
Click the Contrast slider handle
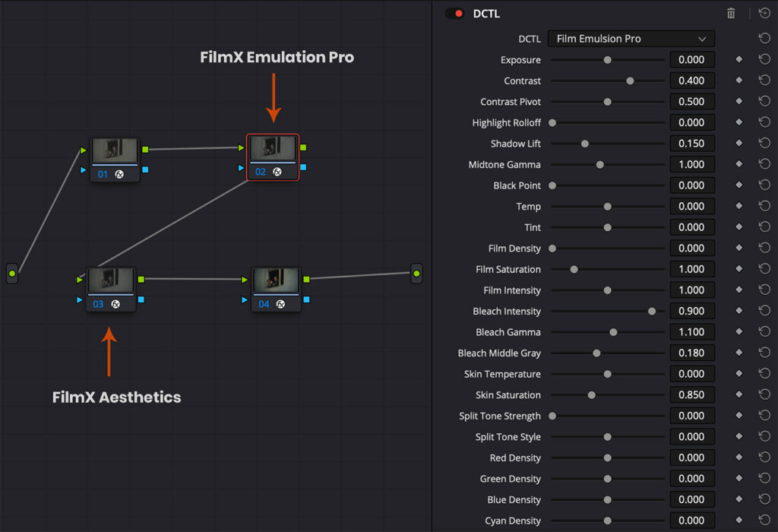(x=630, y=81)
